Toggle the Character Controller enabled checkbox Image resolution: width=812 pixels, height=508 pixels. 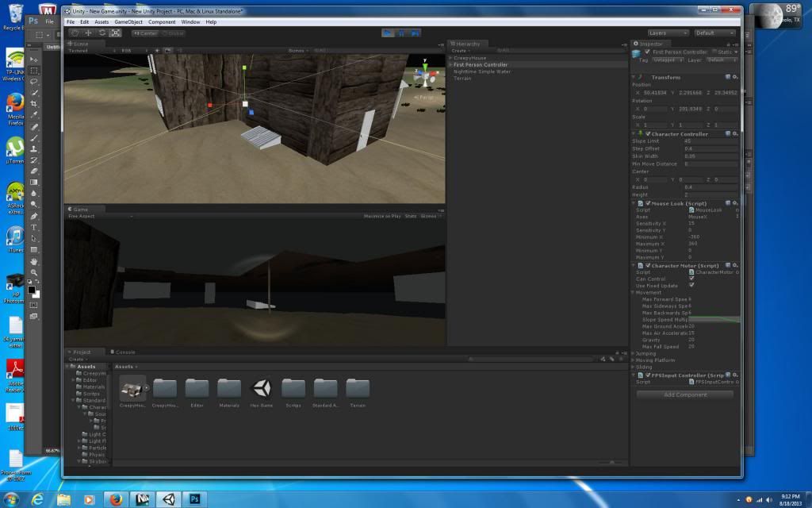click(x=648, y=134)
